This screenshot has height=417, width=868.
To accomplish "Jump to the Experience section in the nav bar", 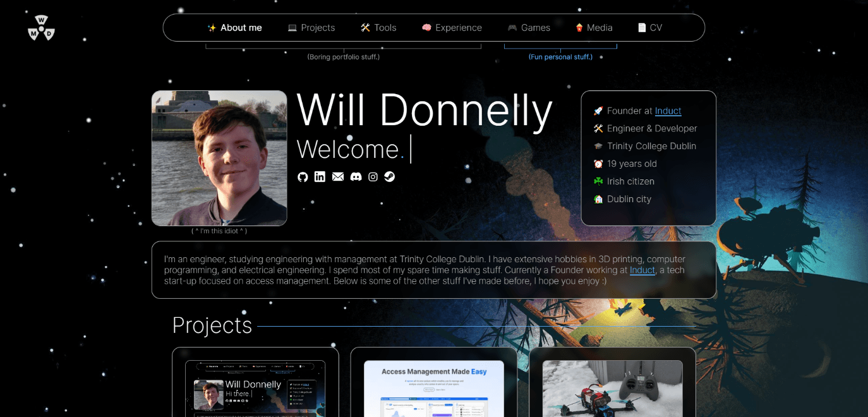I will (x=452, y=28).
